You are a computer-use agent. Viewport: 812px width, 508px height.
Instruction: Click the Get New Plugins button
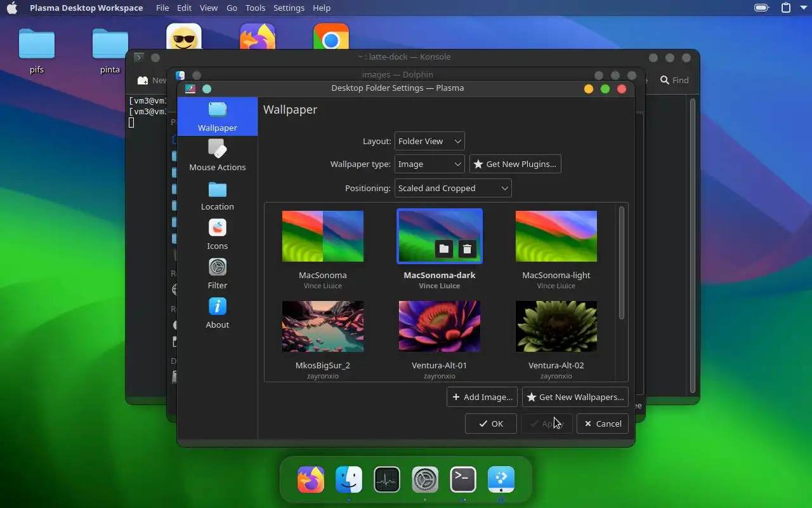(515, 164)
